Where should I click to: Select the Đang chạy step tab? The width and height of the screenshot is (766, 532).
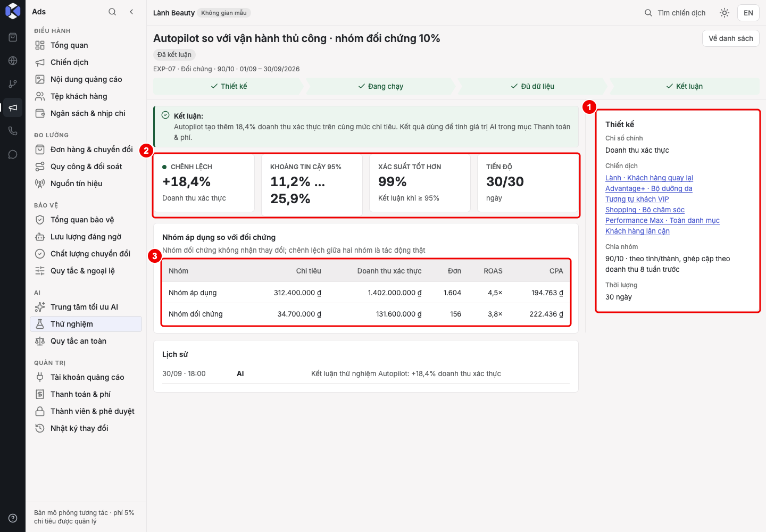[380, 86]
